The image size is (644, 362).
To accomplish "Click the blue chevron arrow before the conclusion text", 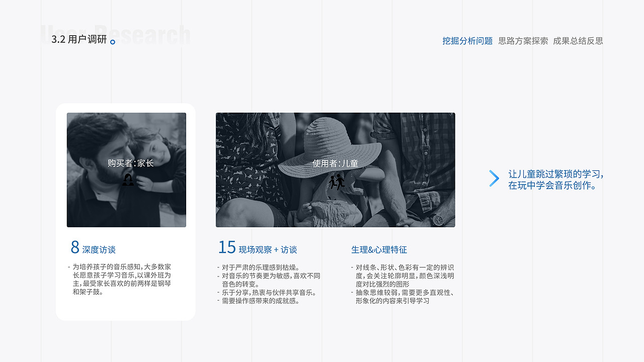I will click(x=493, y=178).
